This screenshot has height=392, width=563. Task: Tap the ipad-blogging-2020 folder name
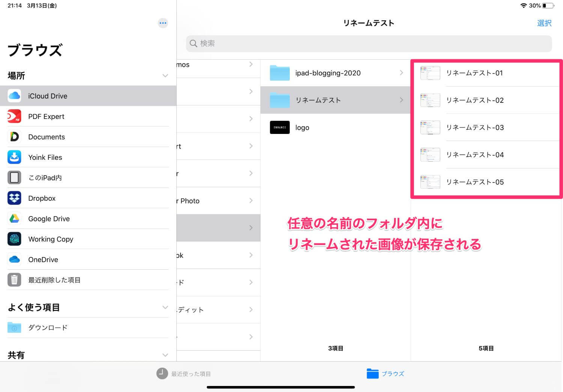pos(328,73)
